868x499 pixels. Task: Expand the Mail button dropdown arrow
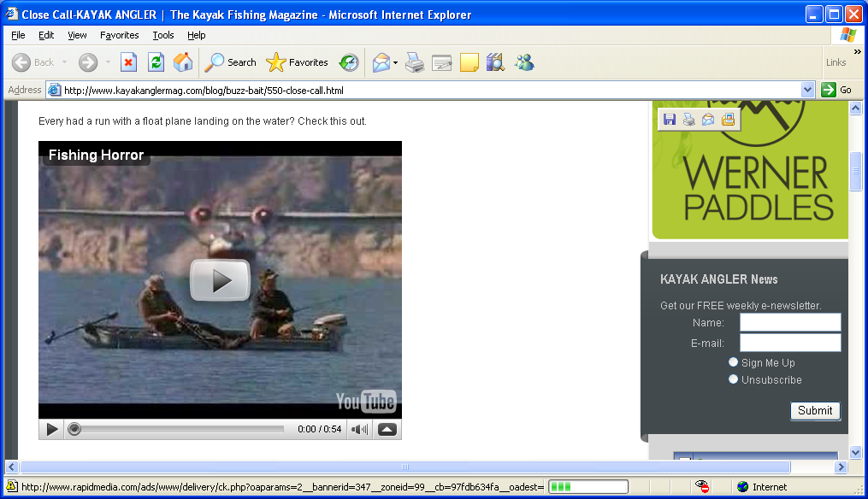tap(395, 62)
